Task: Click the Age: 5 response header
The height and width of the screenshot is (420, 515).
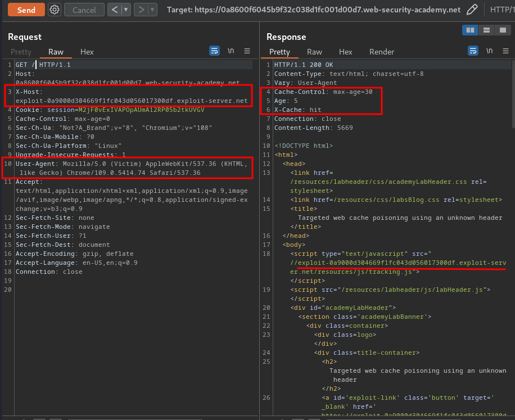Action: 286,101
